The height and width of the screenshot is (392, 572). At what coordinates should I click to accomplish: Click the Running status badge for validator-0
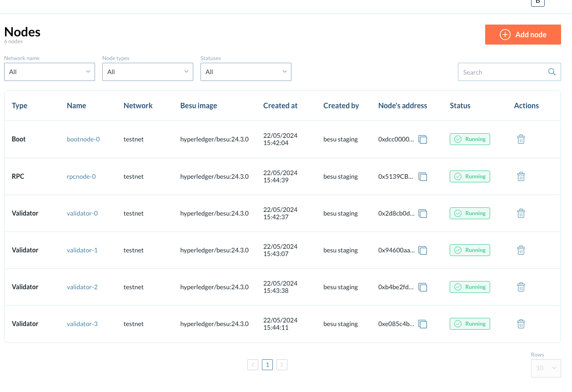[x=470, y=213]
